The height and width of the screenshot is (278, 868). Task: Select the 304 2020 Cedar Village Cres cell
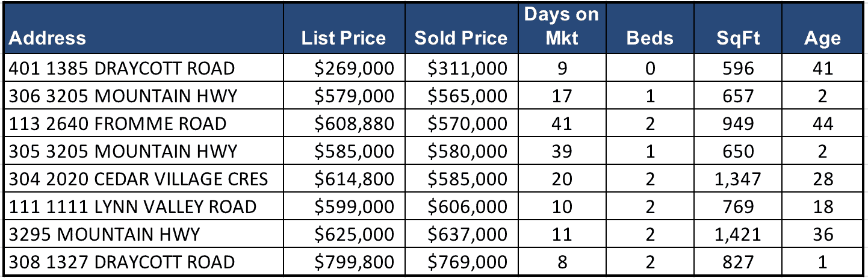point(138,179)
